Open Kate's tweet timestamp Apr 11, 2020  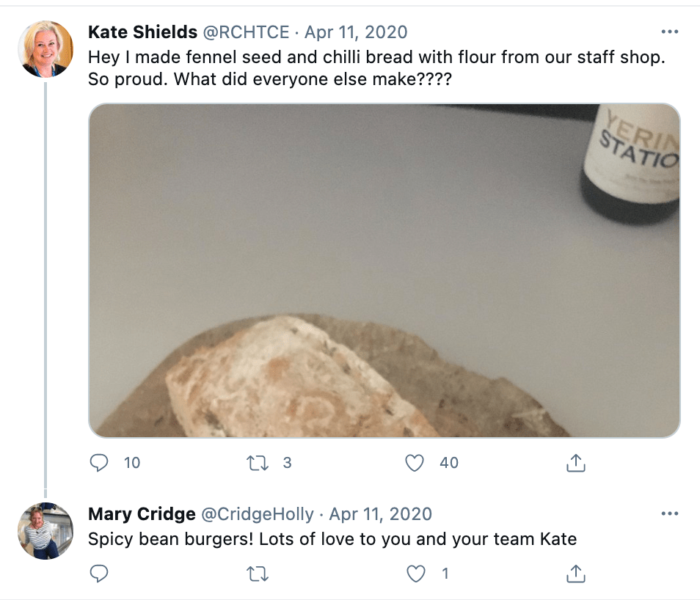click(356, 32)
